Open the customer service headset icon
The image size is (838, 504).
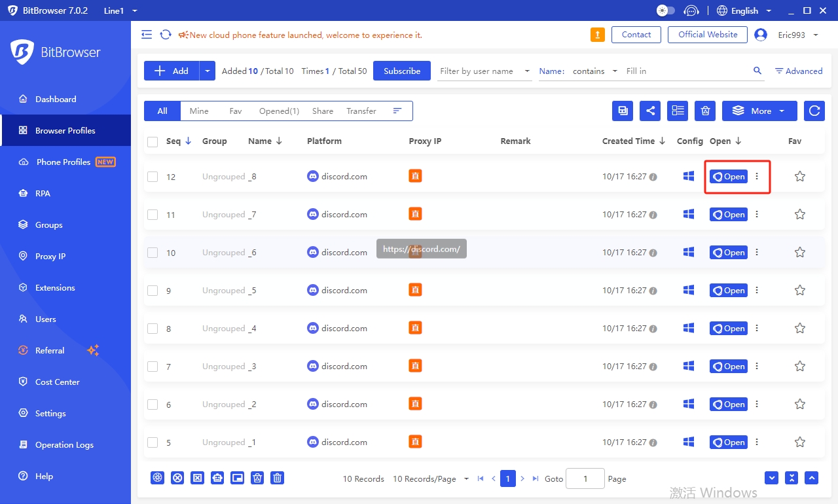point(691,10)
